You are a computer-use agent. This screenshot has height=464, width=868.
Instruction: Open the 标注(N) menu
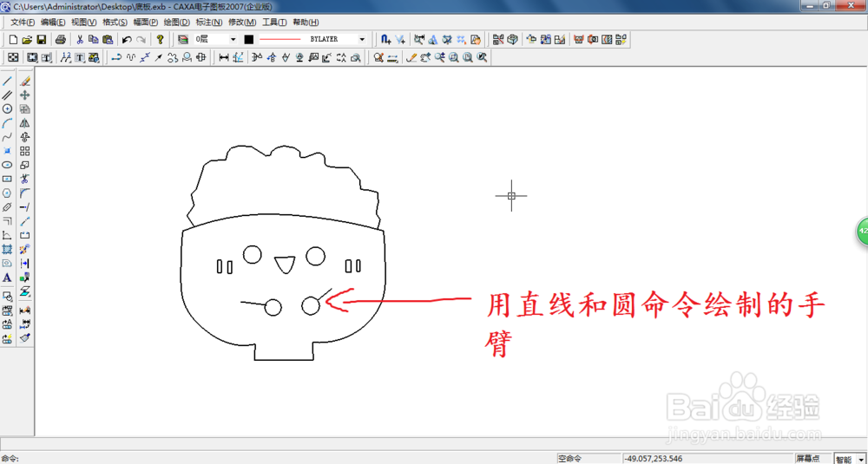tap(209, 23)
